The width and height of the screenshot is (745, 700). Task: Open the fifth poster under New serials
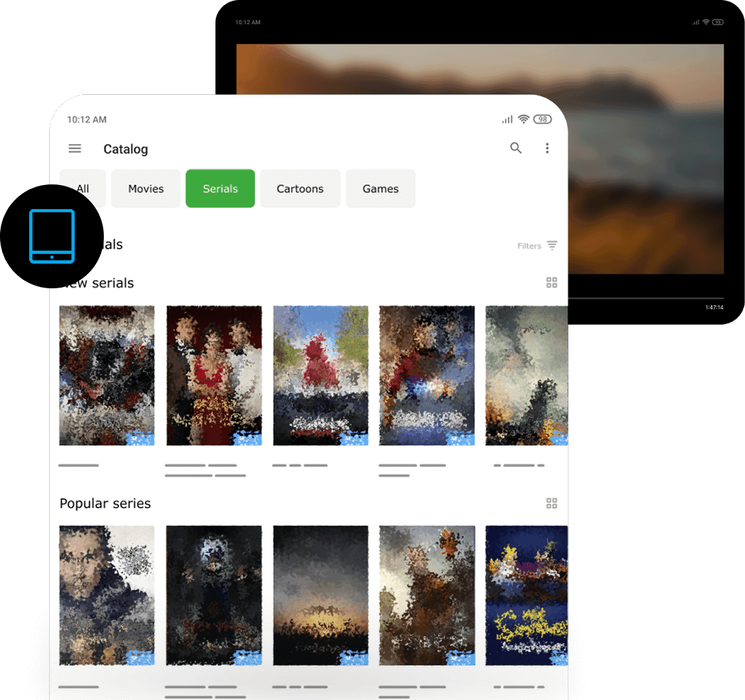click(x=526, y=376)
